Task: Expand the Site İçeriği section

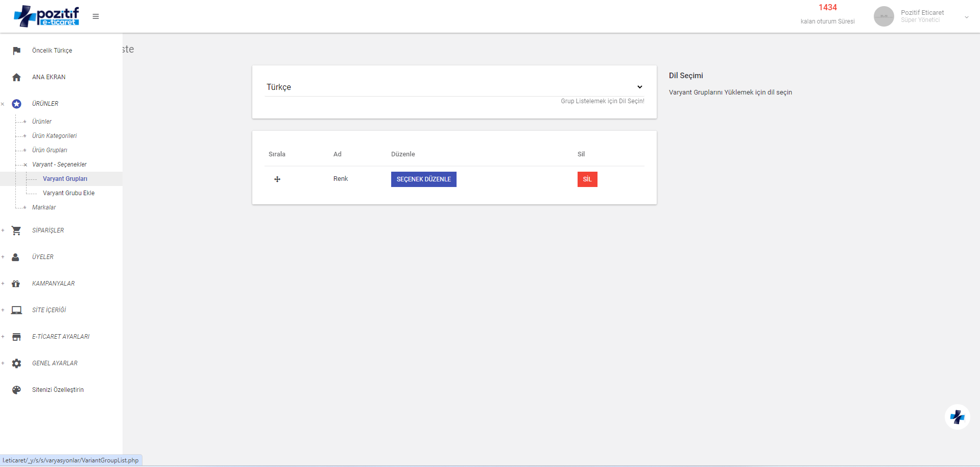Action: 3,310
